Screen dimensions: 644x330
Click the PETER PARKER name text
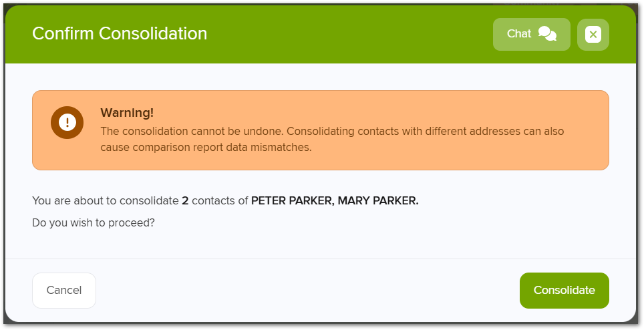(x=291, y=200)
